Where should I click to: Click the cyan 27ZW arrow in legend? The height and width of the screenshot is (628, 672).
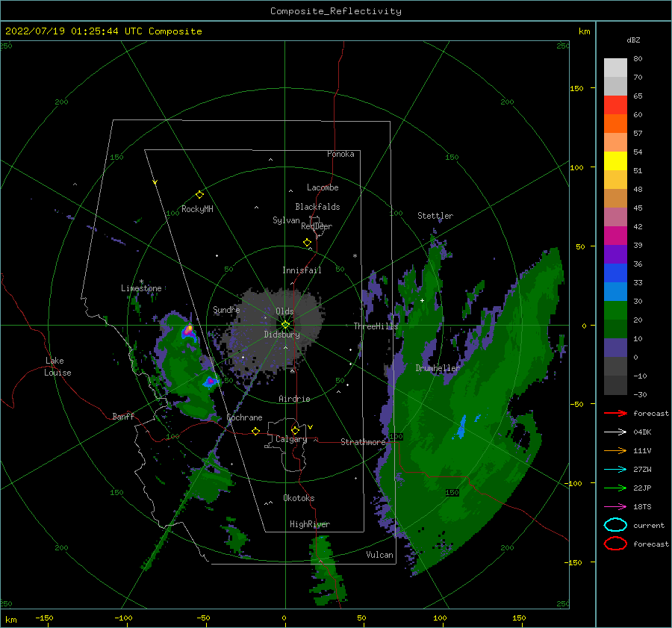(615, 470)
